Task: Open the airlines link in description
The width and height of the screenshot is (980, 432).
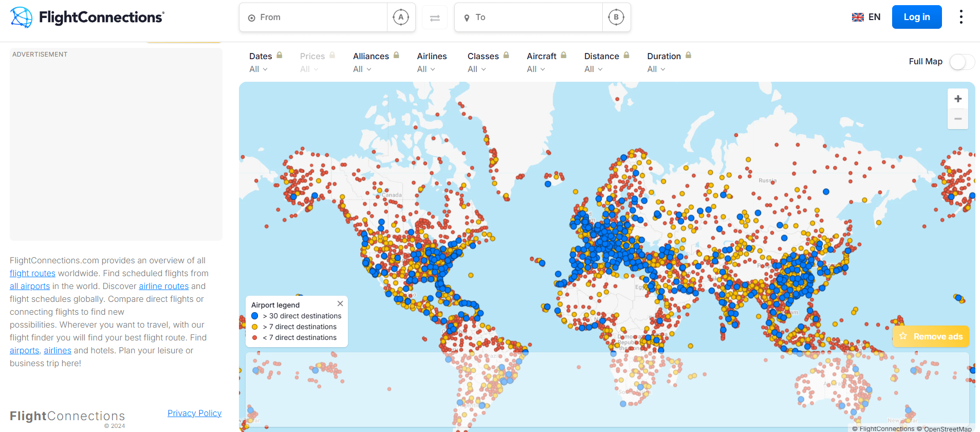Action: [x=58, y=350]
